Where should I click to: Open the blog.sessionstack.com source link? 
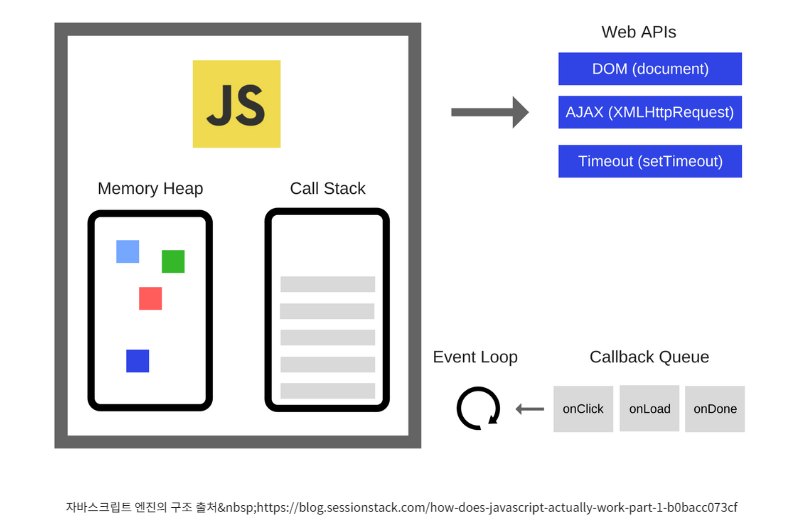pyautogui.click(x=497, y=507)
